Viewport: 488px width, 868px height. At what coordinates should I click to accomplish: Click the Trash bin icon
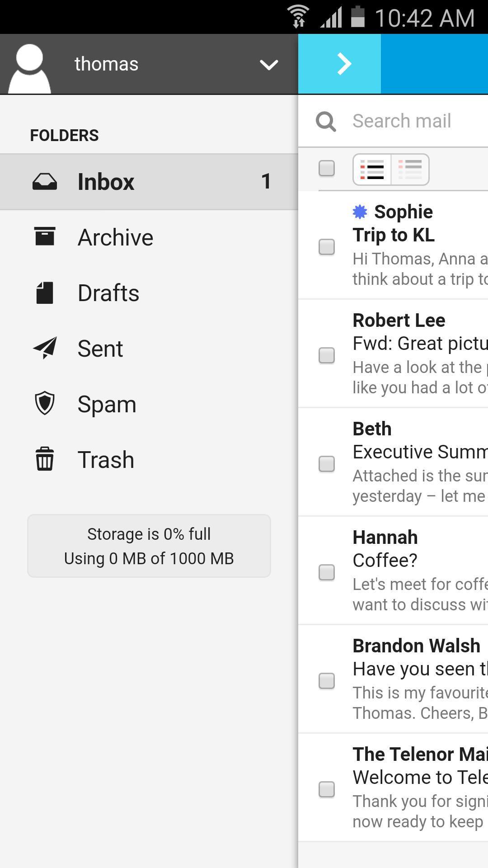(45, 459)
